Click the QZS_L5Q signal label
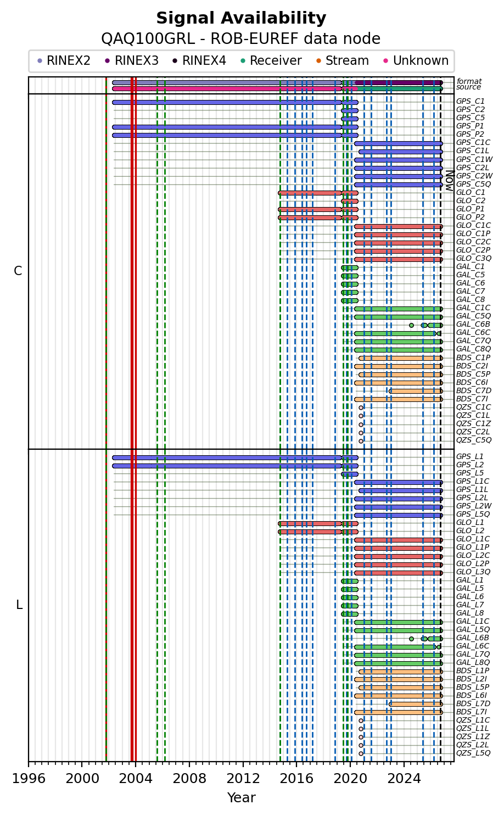The width and height of the screenshot is (504, 816). 474,753
